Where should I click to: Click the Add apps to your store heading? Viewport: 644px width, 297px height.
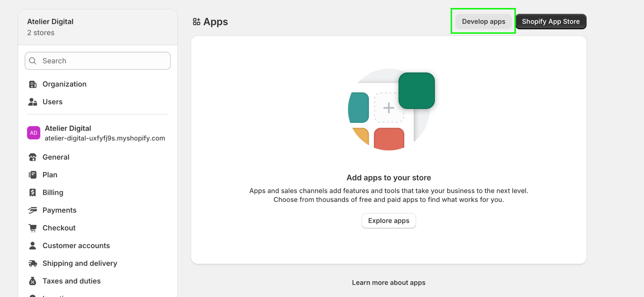tap(389, 178)
